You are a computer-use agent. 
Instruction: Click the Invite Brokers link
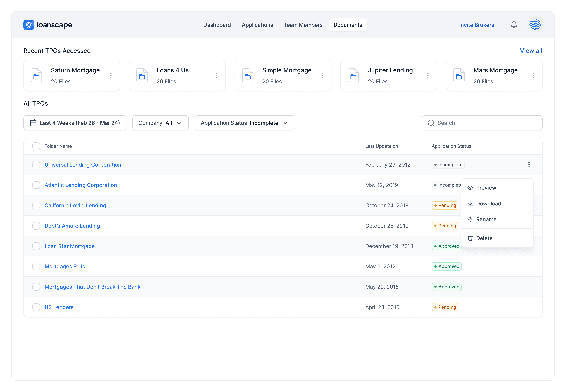coord(476,25)
